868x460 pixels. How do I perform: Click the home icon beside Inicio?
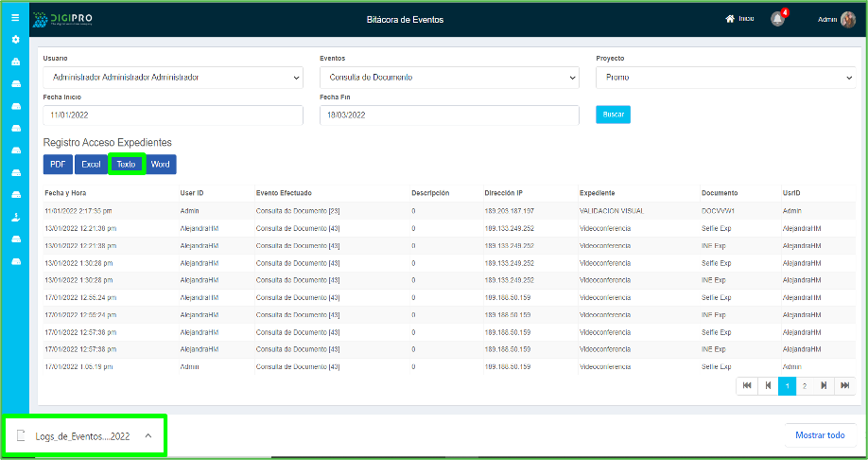(729, 19)
